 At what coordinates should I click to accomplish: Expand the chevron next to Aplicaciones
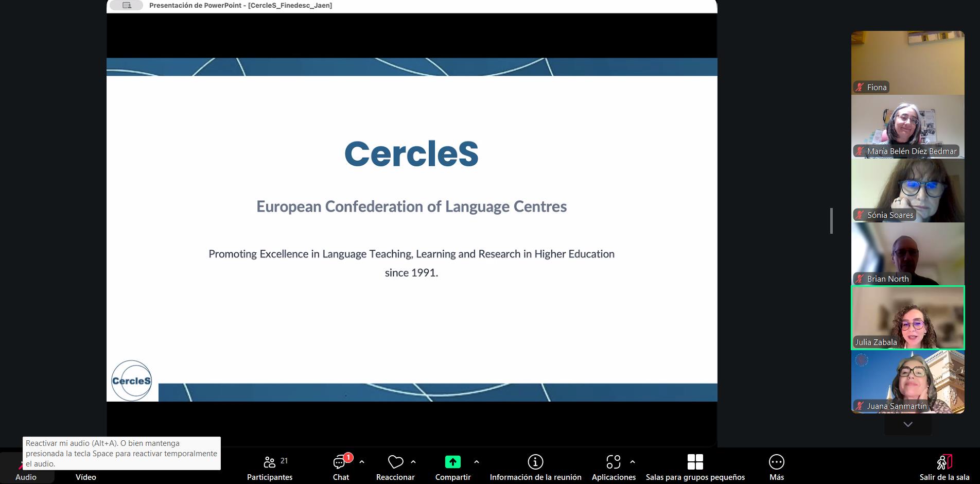633,462
